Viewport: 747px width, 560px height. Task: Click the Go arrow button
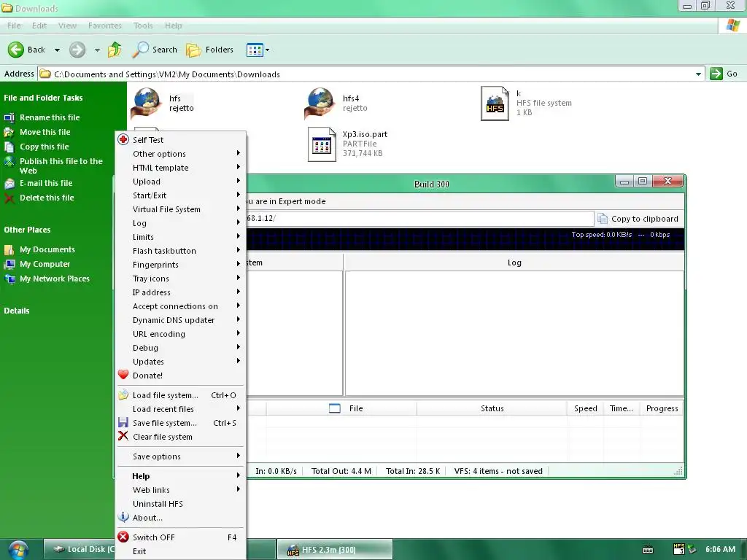pyautogui.click(x=716, y=74)
